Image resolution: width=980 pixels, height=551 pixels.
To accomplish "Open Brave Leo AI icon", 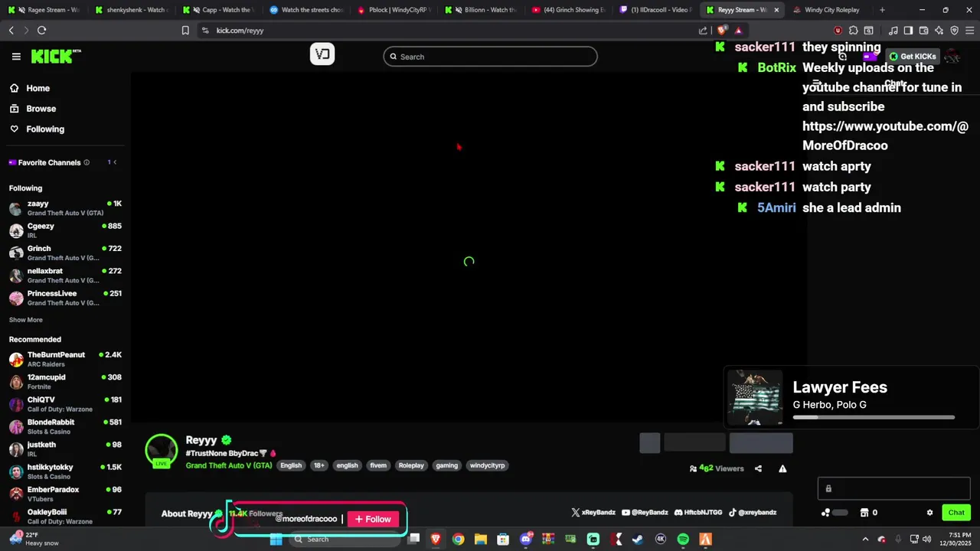I will point(939,31).
